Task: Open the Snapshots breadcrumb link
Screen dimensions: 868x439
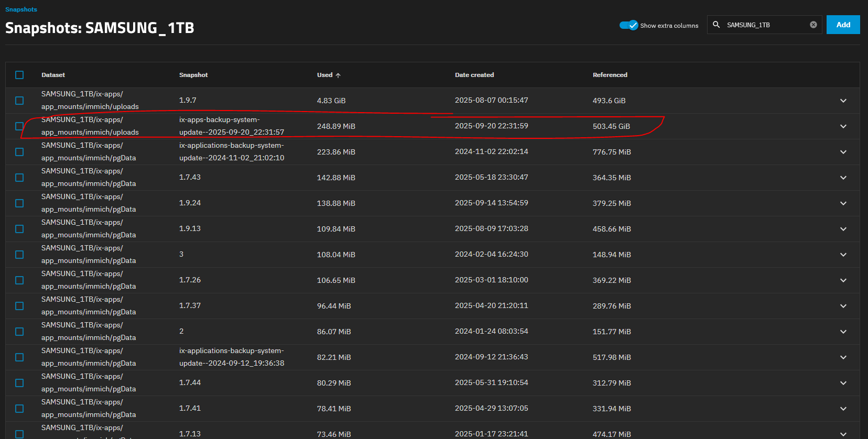Action: tap(21, 9)
